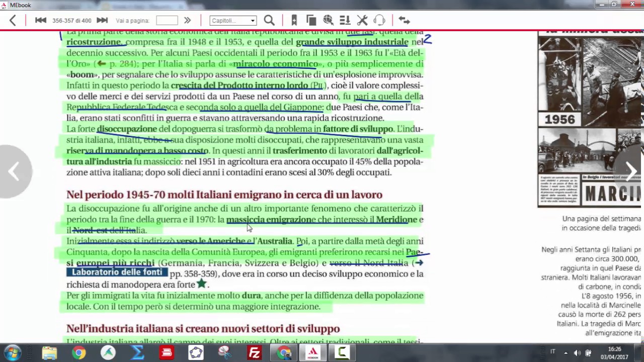This screenshot has width=644, height=362.
Task: Click the 'grande sviluppo industriale' phrase
Action: pos(352,42)
